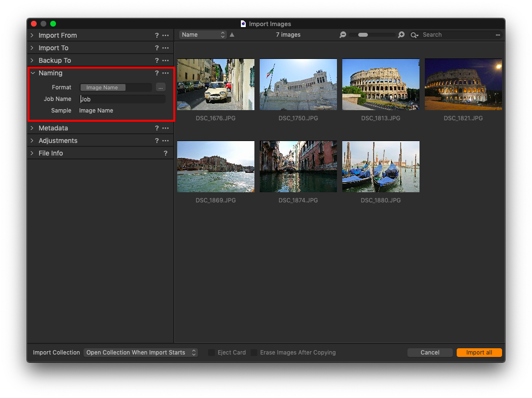Open Adjustments panel options menu
The height and width of the screenshot is (398, 532).
pyautogui.click(x=166, y=141)
